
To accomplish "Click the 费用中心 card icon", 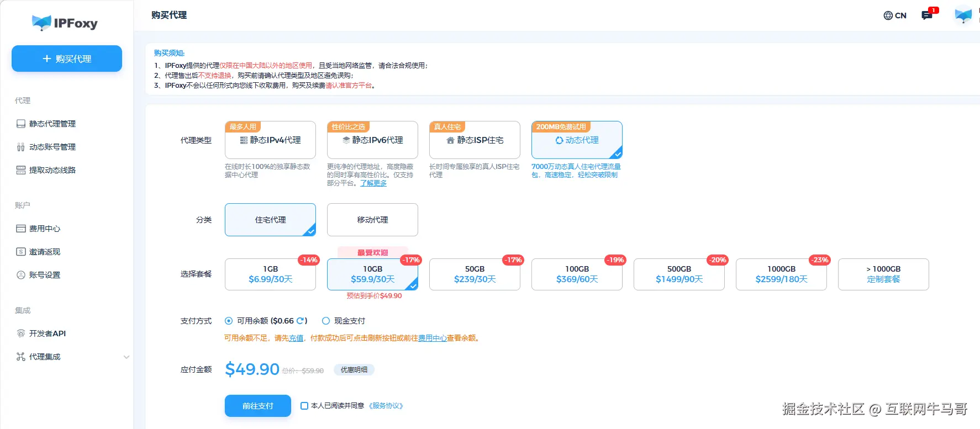I will pos(21,229).
